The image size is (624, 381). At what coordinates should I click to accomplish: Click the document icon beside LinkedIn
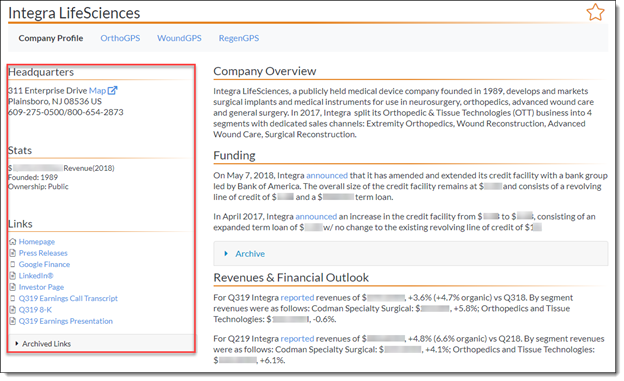[13, 275]
